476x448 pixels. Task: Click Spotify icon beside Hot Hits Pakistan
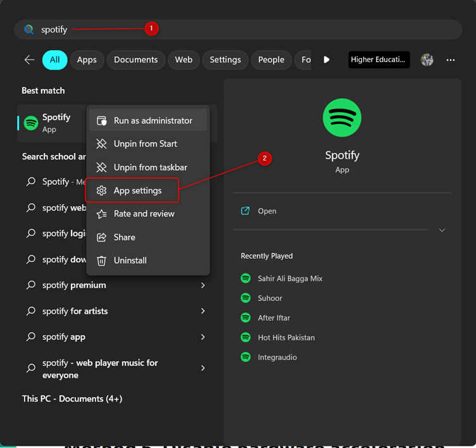click(x=246, y=337)
